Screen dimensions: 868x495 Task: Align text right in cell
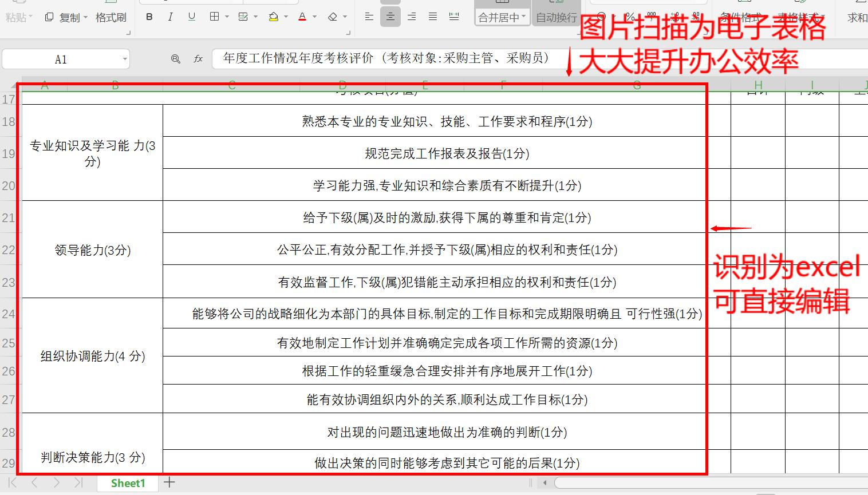coord(412,17)
